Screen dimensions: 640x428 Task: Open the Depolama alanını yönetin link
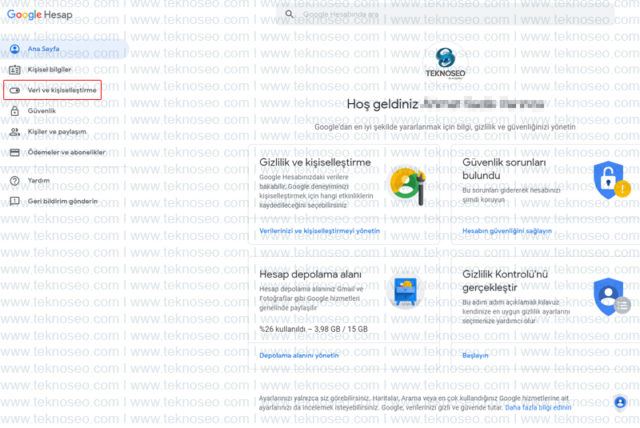[x=299, y=356]
